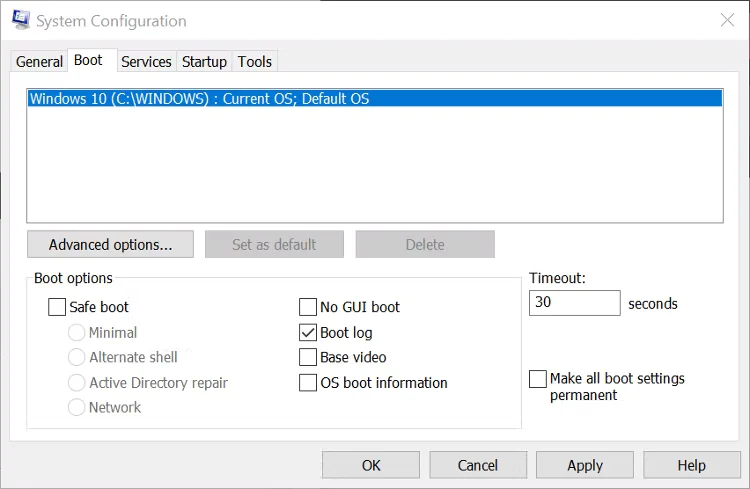Click the Cancel button
The image size is (750, 489).
[x=478, y=465]
